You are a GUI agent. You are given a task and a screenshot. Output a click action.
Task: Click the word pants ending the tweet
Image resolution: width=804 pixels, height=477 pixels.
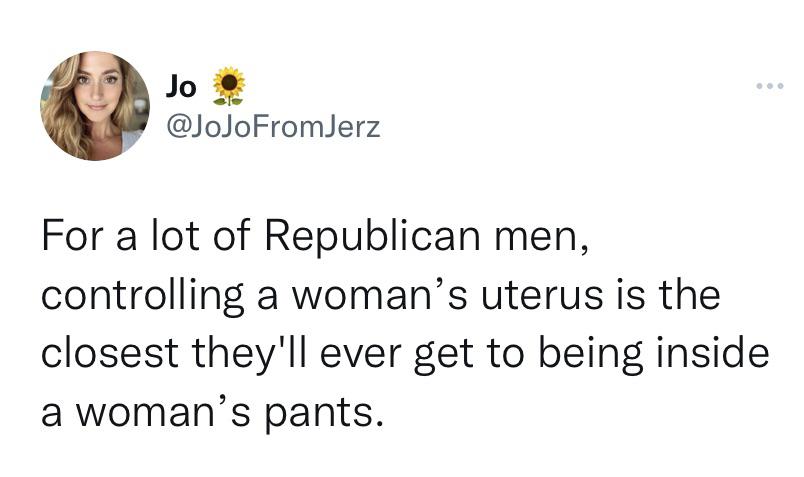pos(324,414)
